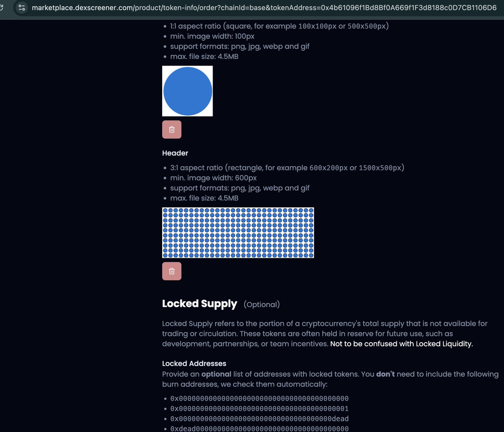This screenshot has width=504, height=432.
Task: Click the trash can glyph inside the pink delete button
Action: [x=171, y=129]
